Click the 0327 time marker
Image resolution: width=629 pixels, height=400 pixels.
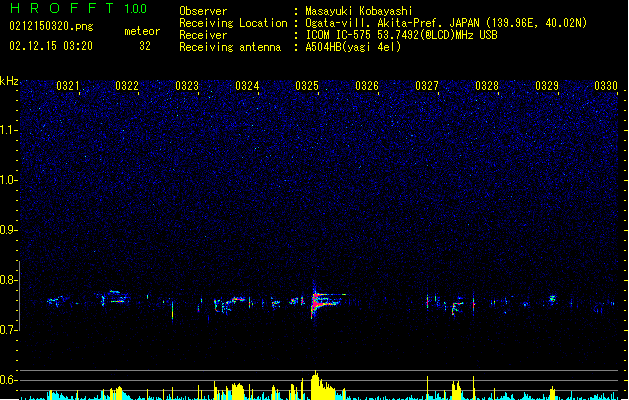pyautogui.click(x=427, y=86)
